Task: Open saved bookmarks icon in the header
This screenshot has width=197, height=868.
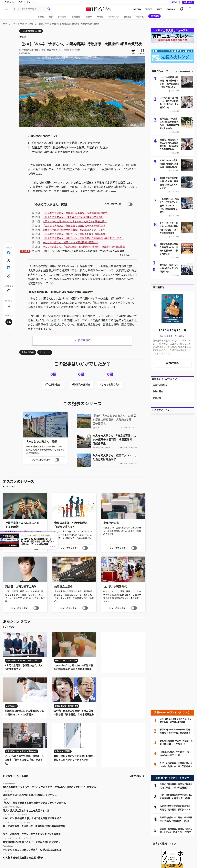Action: (x=190, y=9)
